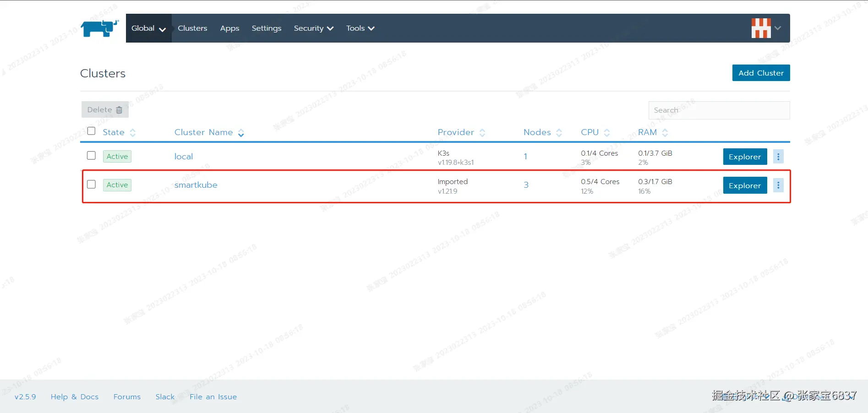Viewport: 868px width, 413px height.
Task: View the 3 nodes of smartkube
Action: [x=526, y=185]
